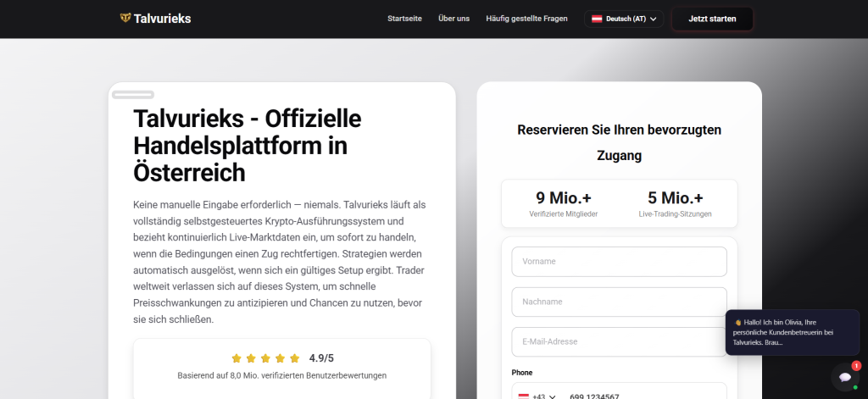Expand the Deutsch (AT) language dropdown

click(624, 19)
